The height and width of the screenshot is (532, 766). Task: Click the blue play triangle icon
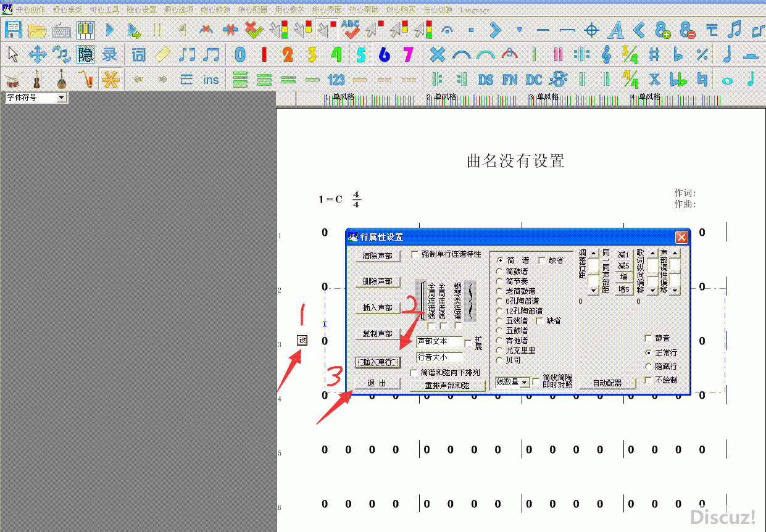click(x=110, y=29)
